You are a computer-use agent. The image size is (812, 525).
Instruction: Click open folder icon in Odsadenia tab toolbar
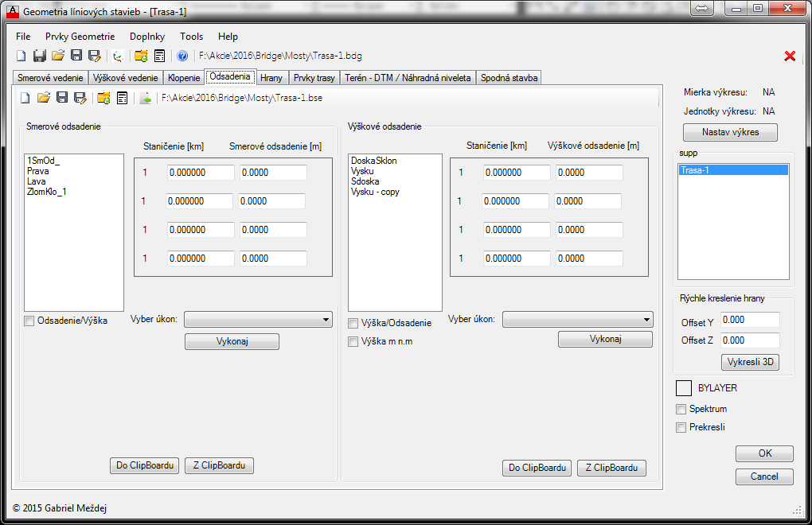click(x=44, y=98)
